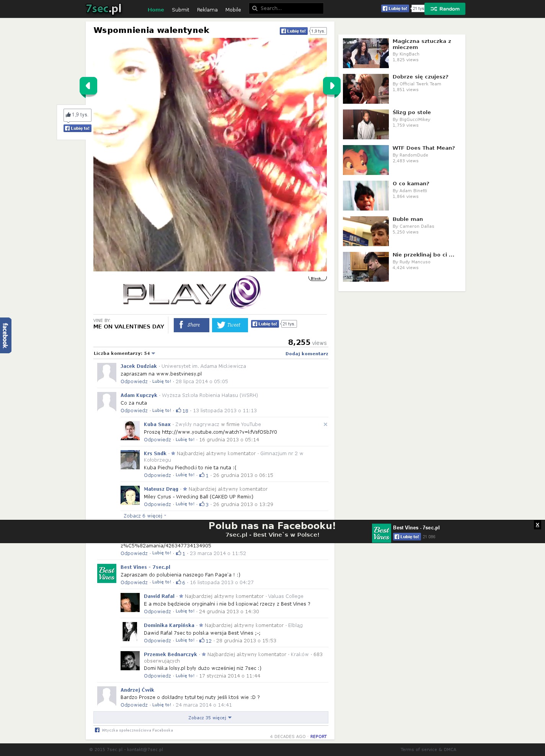Screen dimensions: 545x756
Task: Open Kuba Snax's avatar
Action: coord(130,431)
